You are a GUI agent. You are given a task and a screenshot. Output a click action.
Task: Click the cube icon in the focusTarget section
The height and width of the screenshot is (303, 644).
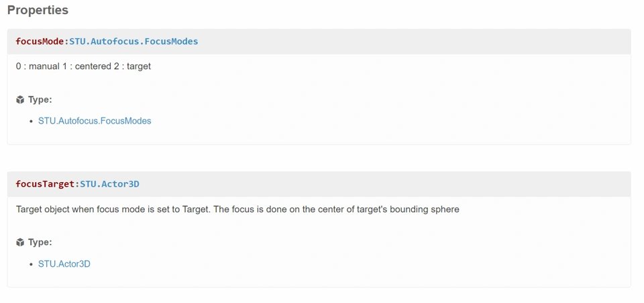(x=20, y=243)
